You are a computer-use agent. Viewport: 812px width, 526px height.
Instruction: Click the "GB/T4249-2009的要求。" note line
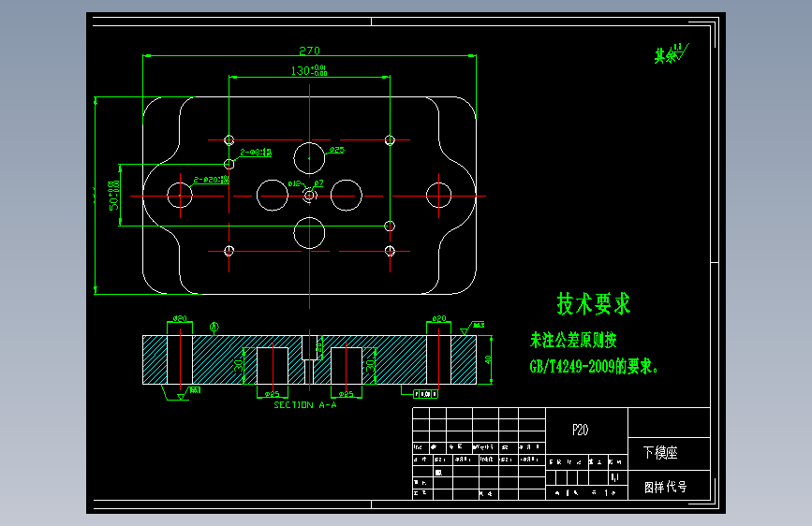tap(594, 367)
